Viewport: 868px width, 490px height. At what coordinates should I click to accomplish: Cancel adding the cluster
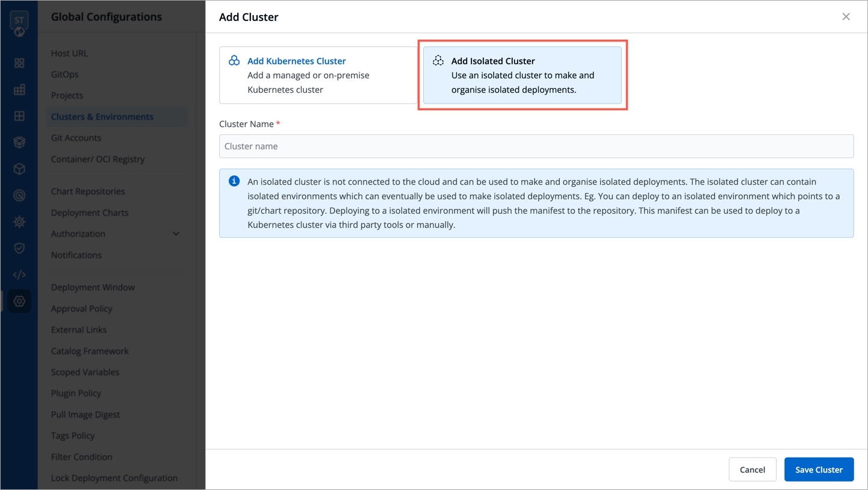coord(752,470)
